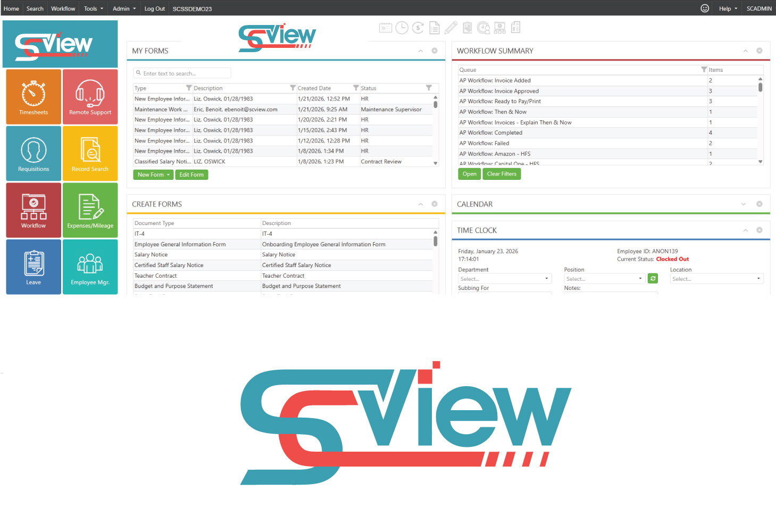776x532 pixels.
Task: Filter the Created Date column in My Forms
Action: coord(356,88)
